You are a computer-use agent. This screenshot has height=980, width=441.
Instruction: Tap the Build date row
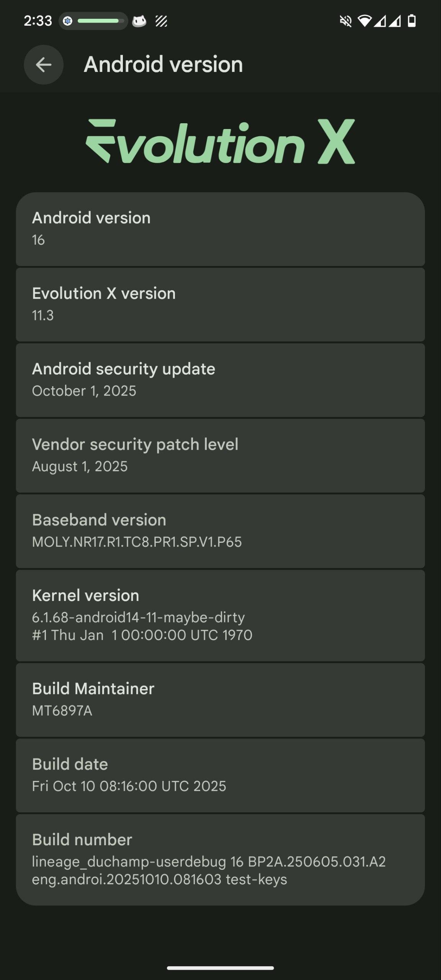point(220,776)
